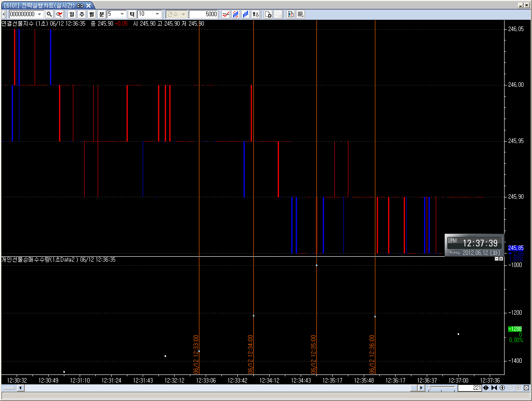Click the data count field showing 5000
Screen dimensions: 532x401
(203, 14)
